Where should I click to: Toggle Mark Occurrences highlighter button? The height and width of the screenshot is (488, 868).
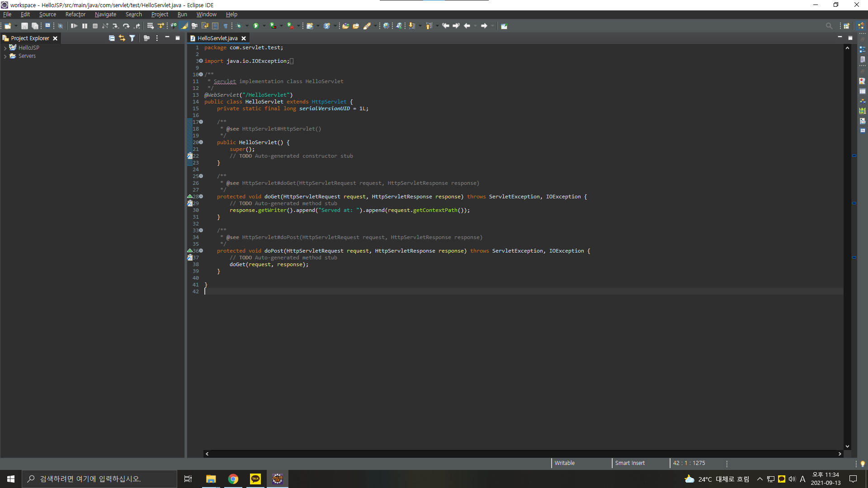(184, 26)
